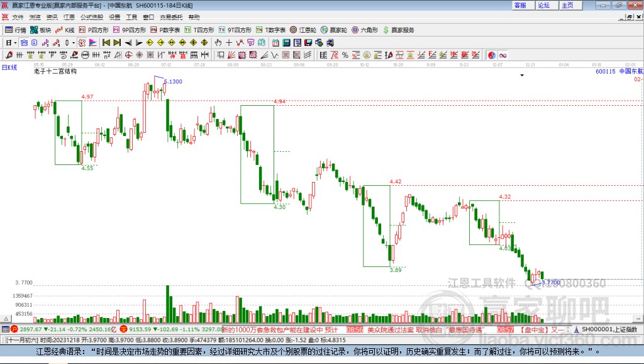
Task: Click the first yellow diamond arrow icon
Action: pos(150,43)
